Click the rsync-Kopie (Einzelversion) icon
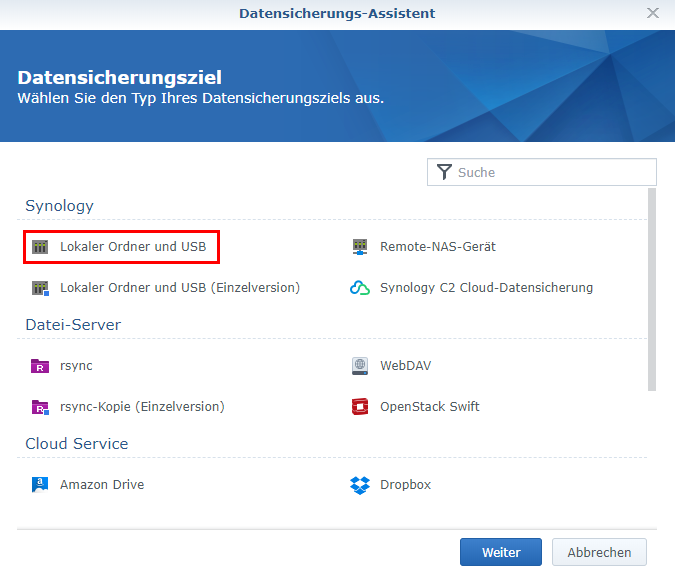The width and height of the screenshot is (675, 572). [40, 407]
